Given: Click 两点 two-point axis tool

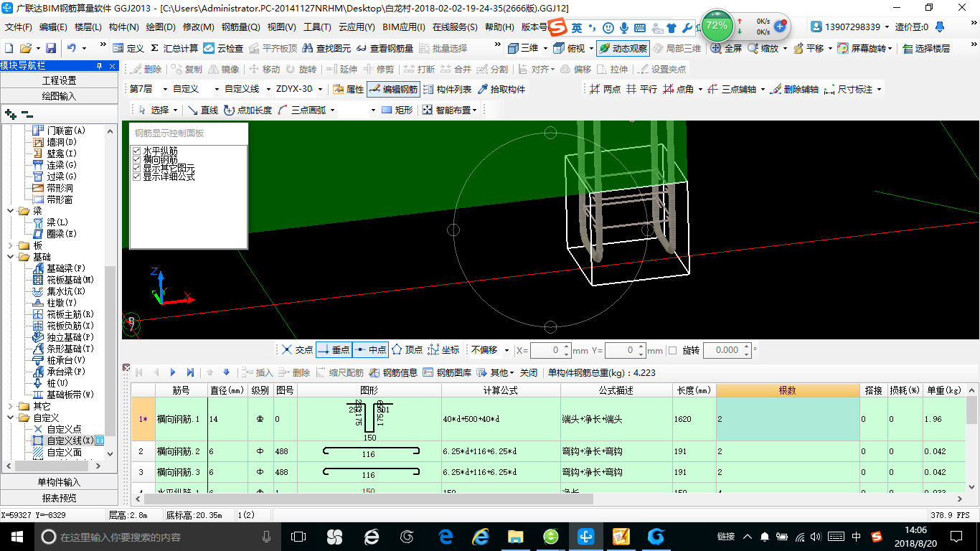Looking at the screenshot, I should (605, 90).
